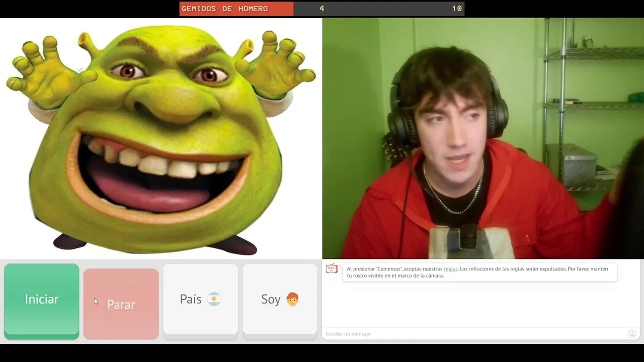This screenshot has height=362, width=644.
Task: Click the streamer webcam video panel
Action: click(483, 139)
